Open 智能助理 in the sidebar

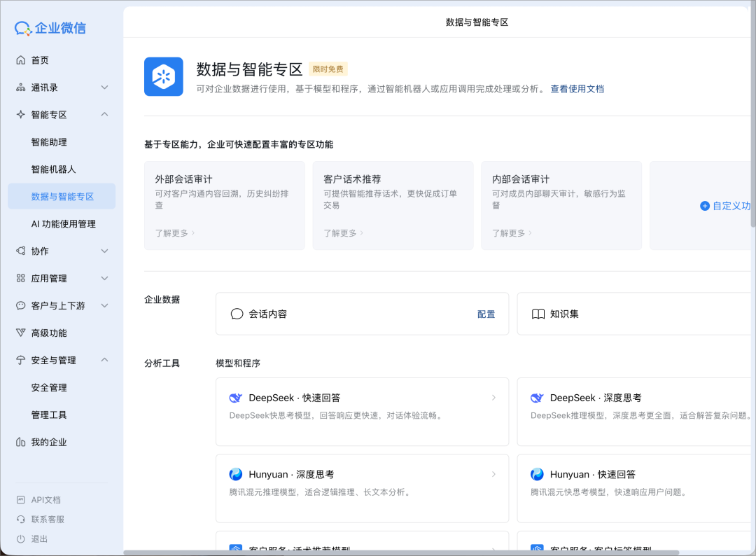[61, 142]
